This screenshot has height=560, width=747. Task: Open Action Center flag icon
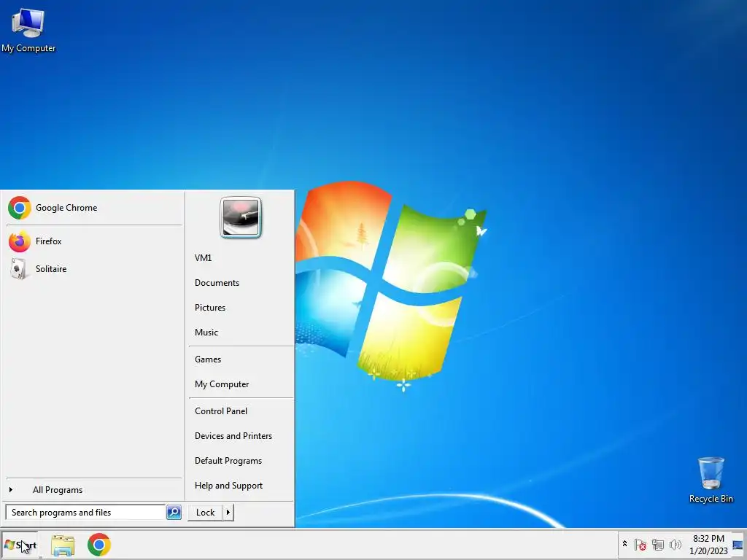(x=640, y=544)
